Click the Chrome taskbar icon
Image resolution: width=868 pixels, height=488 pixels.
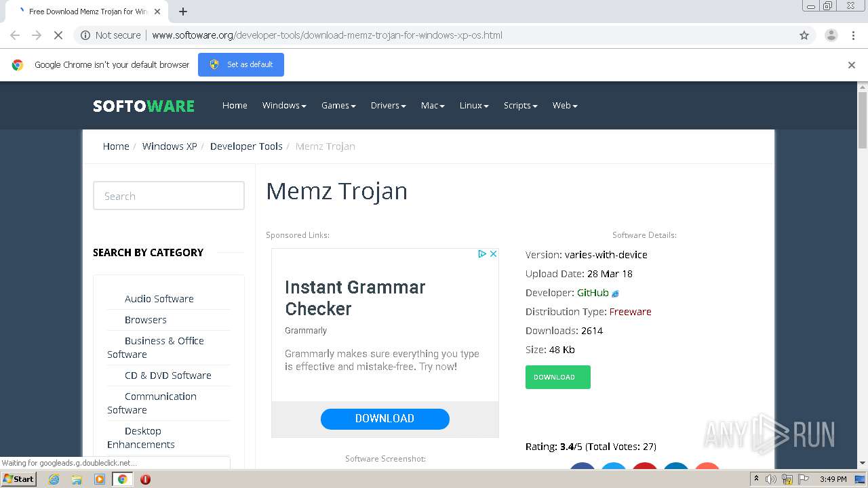click(x=123, y=479)
